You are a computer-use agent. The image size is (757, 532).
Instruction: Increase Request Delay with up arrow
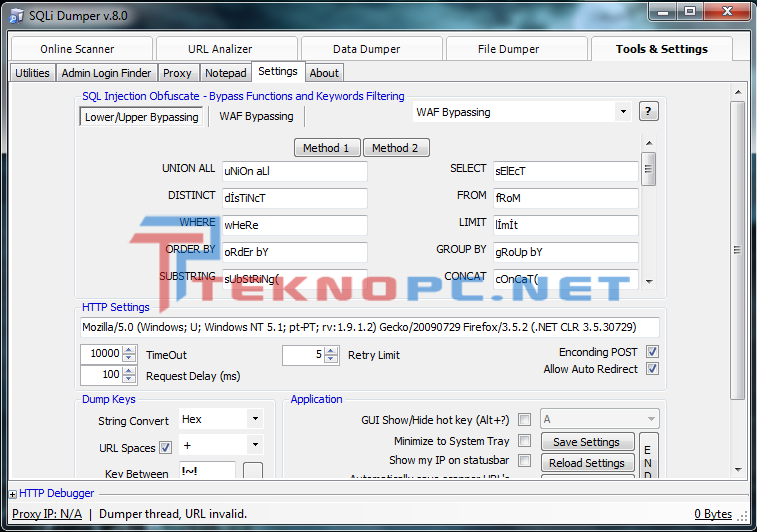pyautogui.click(x=129, y=371)
